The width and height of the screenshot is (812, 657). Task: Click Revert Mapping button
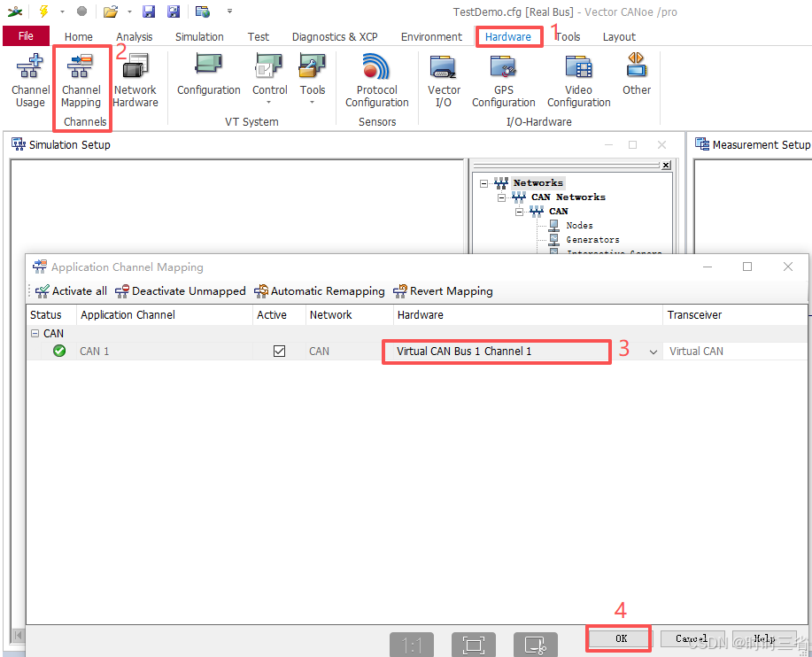coord(443,291)
